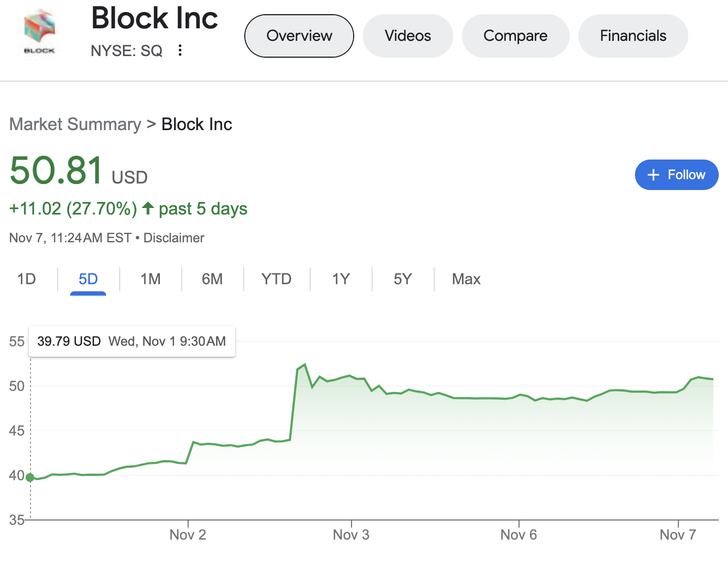The image size is (728, 563).
Task: Select the 5D time range
Action: [88, 279]
